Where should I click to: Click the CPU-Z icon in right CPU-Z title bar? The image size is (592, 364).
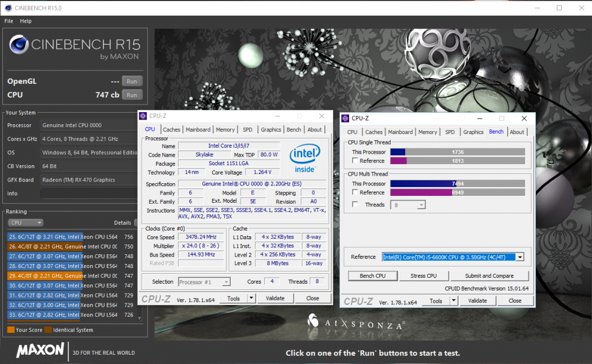pyautogui.click(x=346, y=118)
